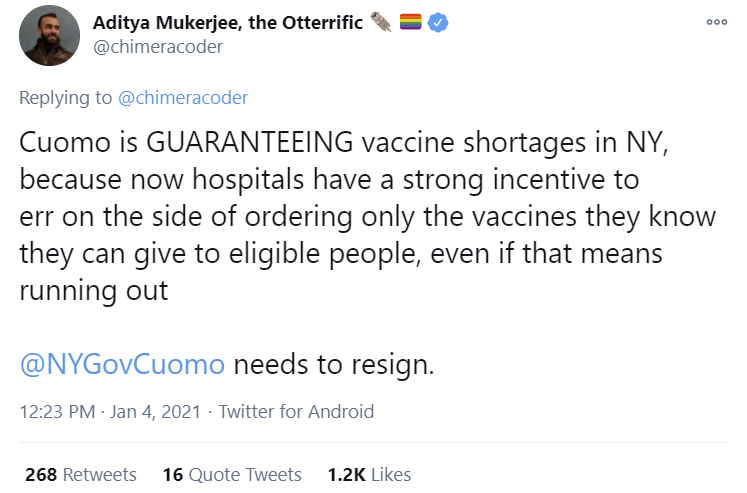
Task: Open Aditya Mukerjee's display name link
Action: click(227, 23)
